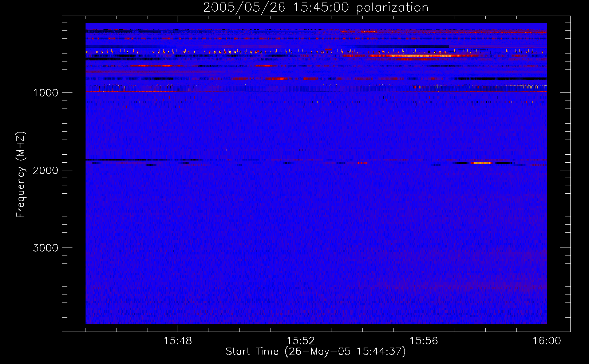Click the plot title "2005/05/26 15:45:00 polarization"
The image size is (589, 364).
(x=316, y=7)
